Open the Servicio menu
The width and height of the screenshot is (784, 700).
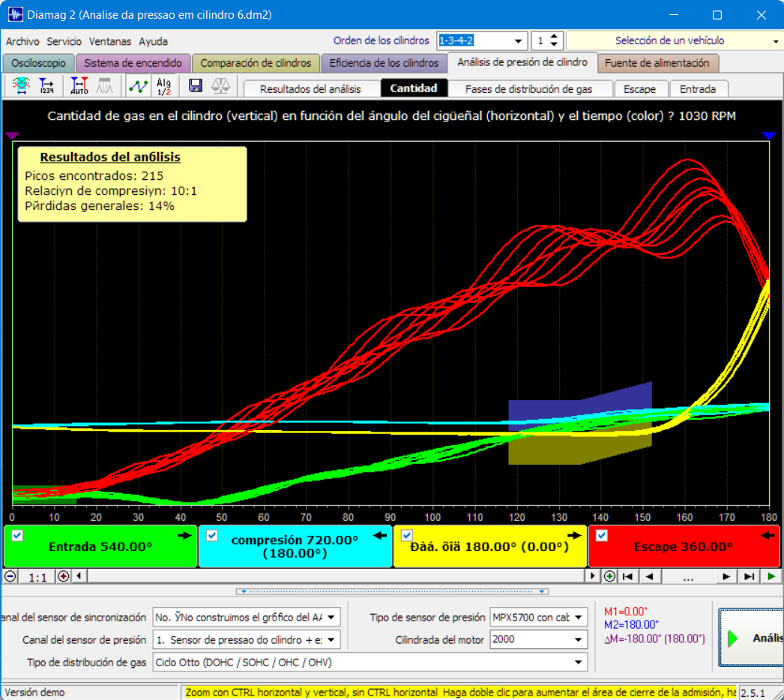[64, 41]
